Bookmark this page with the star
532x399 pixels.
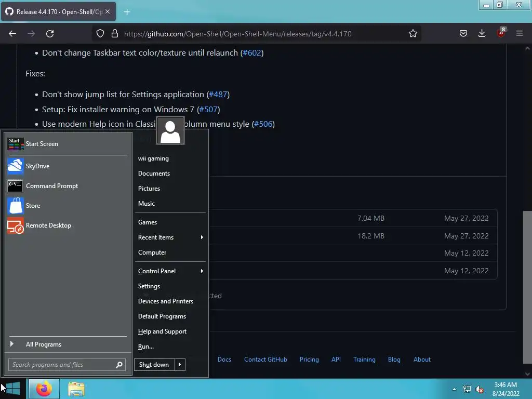point(413,34)
